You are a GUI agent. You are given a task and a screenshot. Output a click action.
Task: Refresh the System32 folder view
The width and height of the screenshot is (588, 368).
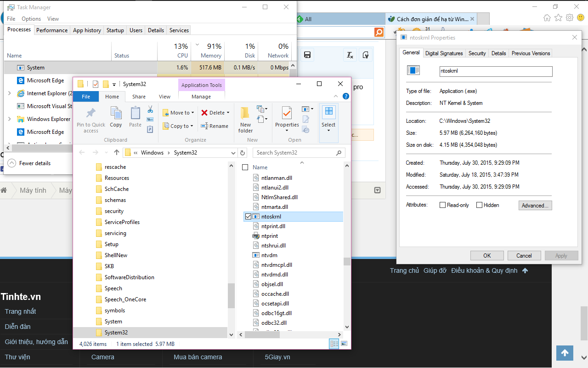(x=243, y=153)
